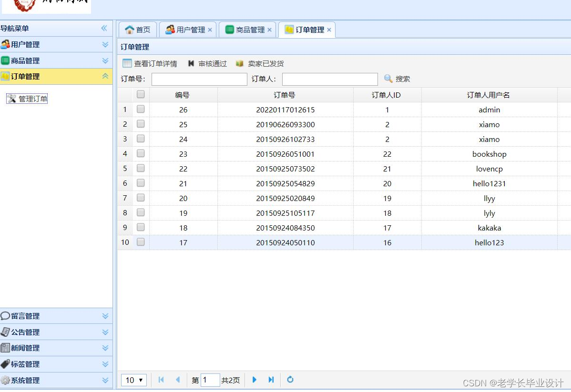Check the row with order 20190626093300

point(141,124)
